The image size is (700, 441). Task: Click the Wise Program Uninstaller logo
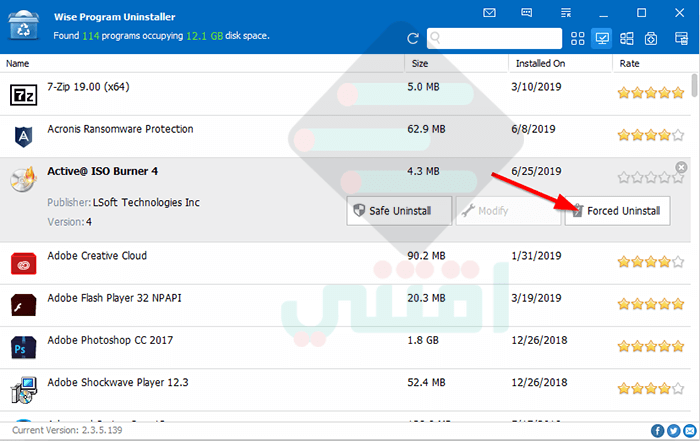click(x=23, y=25)
